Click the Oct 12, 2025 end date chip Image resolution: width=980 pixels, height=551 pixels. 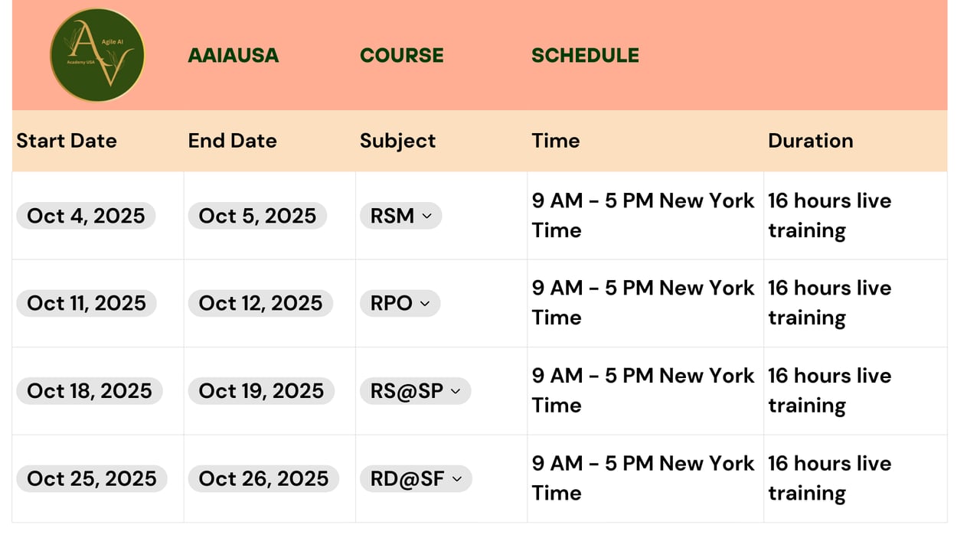260,303
